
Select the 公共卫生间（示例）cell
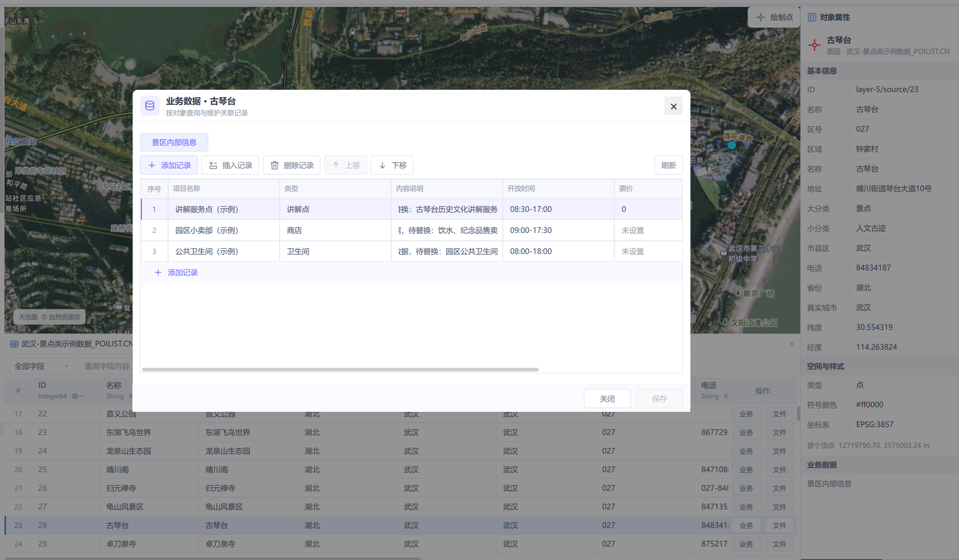click(x=224, y=251)
